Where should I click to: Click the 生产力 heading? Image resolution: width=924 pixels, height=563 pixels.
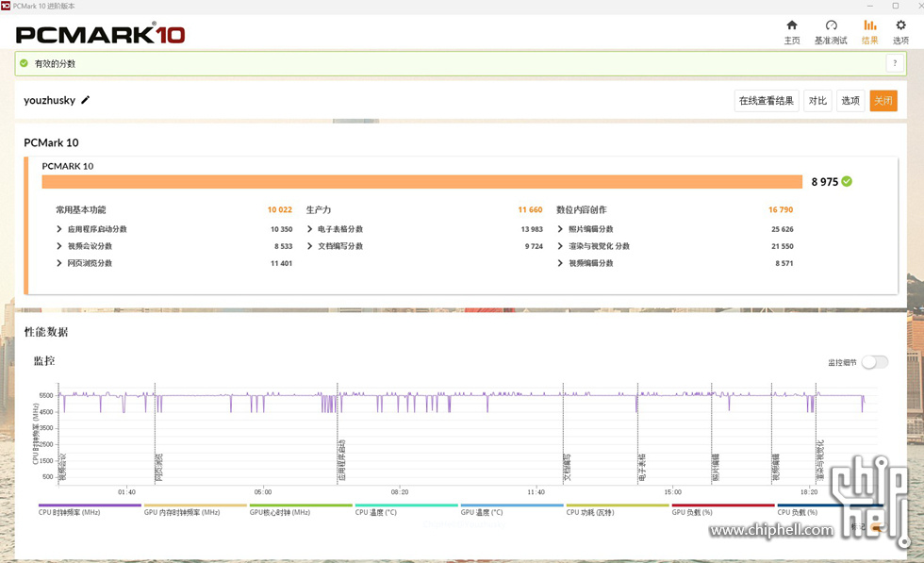(319, 210)
